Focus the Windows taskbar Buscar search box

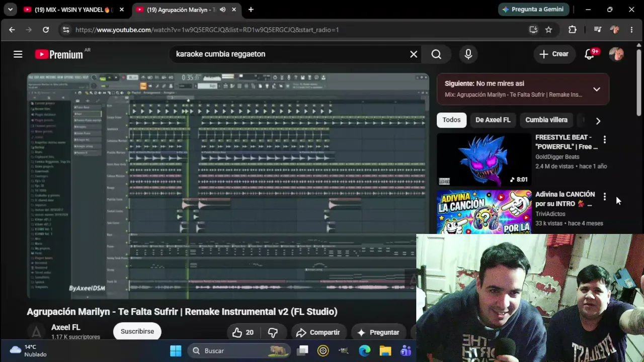point(239,350)
